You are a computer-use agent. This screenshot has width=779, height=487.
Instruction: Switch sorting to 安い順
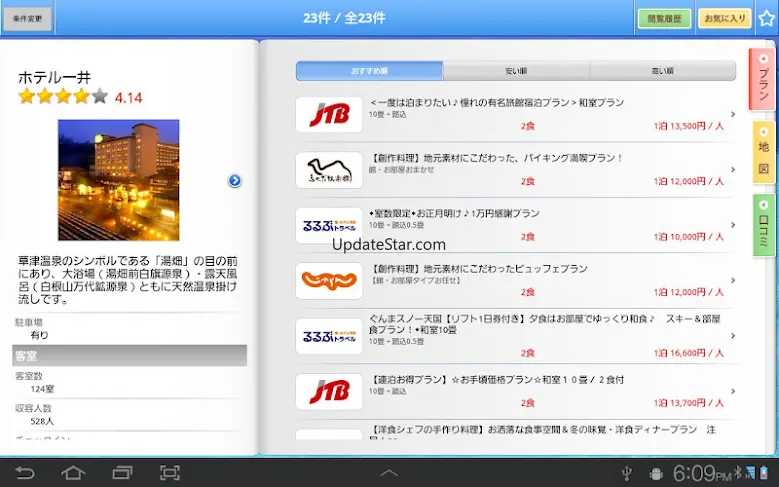click(516, 71)
